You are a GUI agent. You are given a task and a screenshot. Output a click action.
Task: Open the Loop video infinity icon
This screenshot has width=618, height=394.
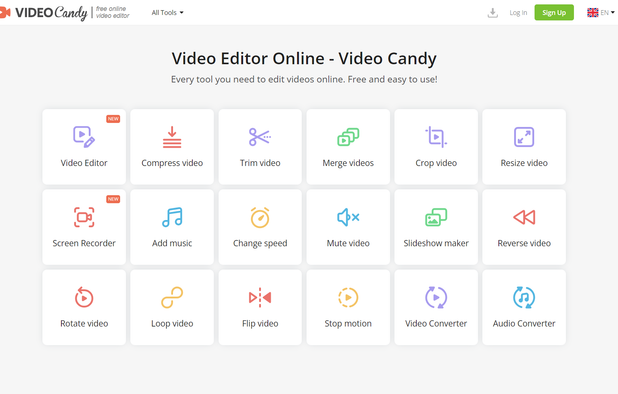point(172,297)
